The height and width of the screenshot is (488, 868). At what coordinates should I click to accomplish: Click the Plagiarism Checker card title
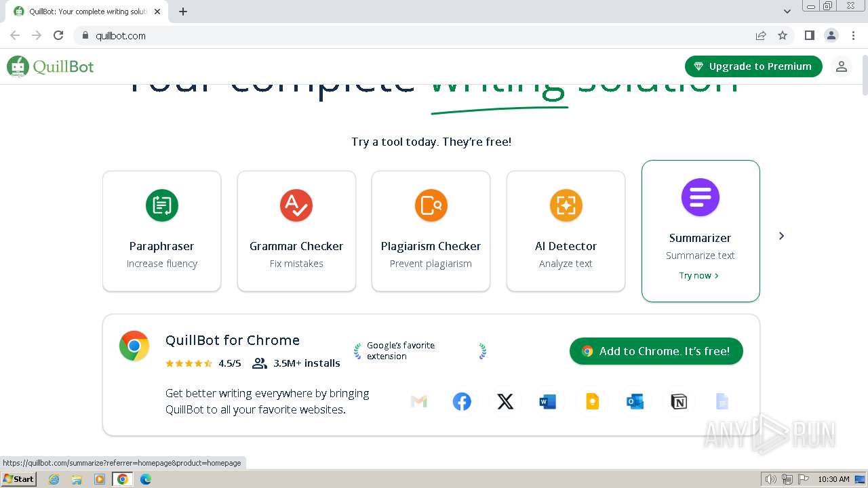[431, 246]
